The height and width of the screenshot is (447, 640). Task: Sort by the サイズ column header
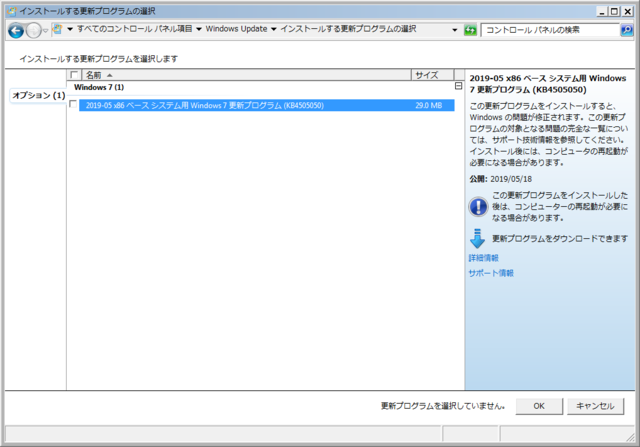point(433,75)
